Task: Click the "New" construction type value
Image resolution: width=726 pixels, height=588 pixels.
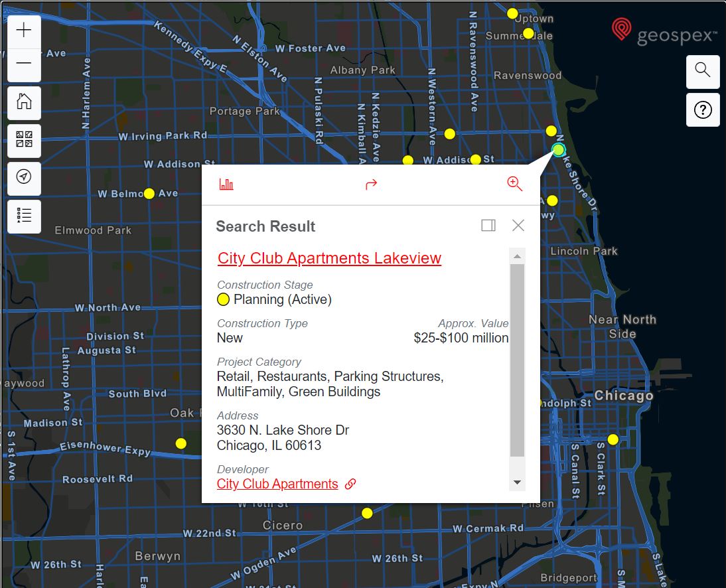Action: (230, 338)
